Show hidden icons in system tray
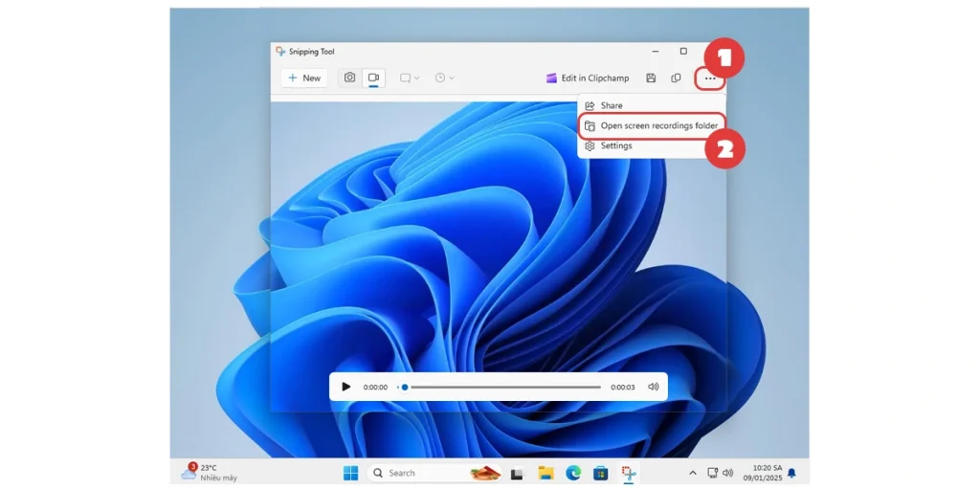 coord(693,473)
